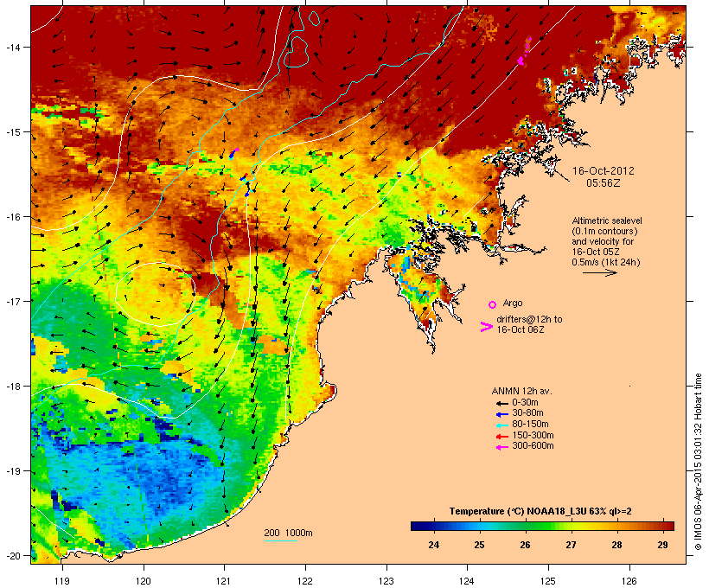Click the 'drifters@12h to' label
The width and height of the screenshot is (709, 588).
(529, 319)
